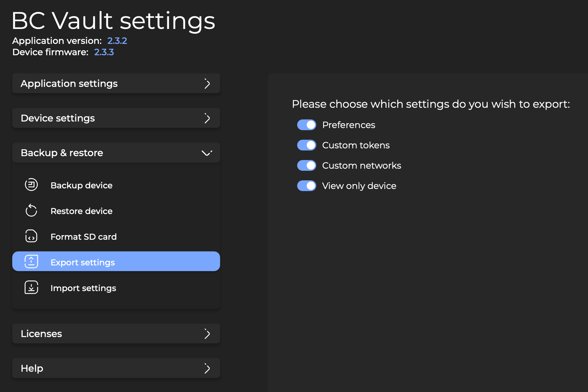Expand the Help section chevron
Viewport: 588px width, 392px height.
point(207,368)
